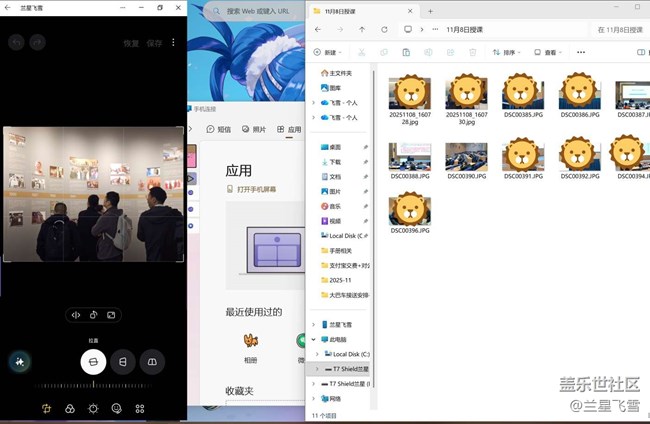Select the straighten tool in photo editor
Screen dimensions: 650x424
(x=93, y=362)
